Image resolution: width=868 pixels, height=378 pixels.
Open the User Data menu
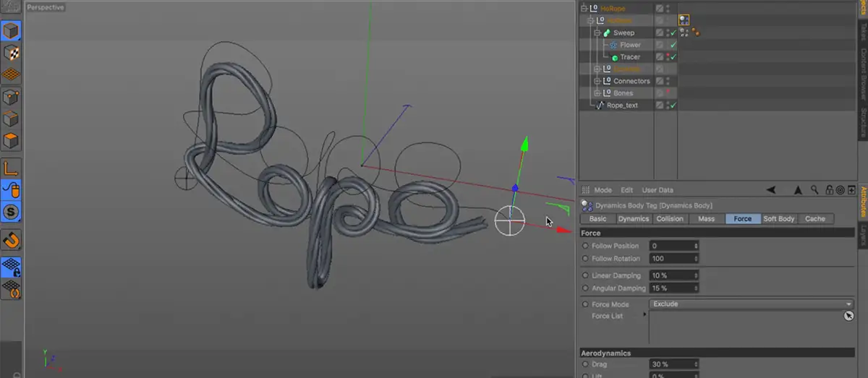(658, 190)
